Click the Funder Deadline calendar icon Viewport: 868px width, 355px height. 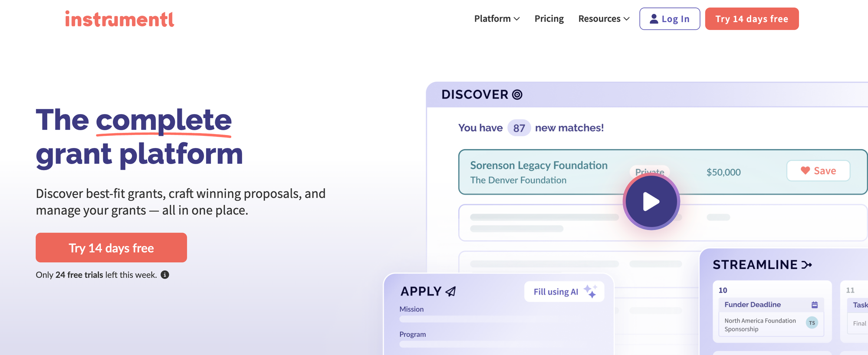click(x=815, y=305)
